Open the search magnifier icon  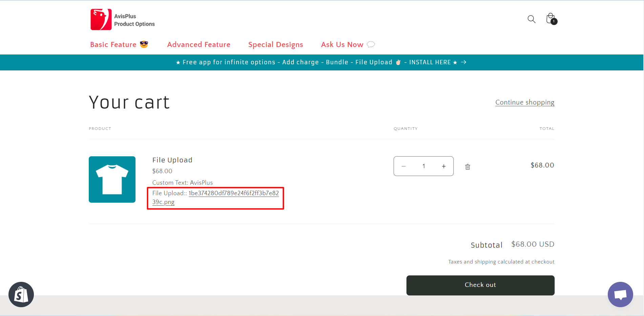tap(531, 19)
